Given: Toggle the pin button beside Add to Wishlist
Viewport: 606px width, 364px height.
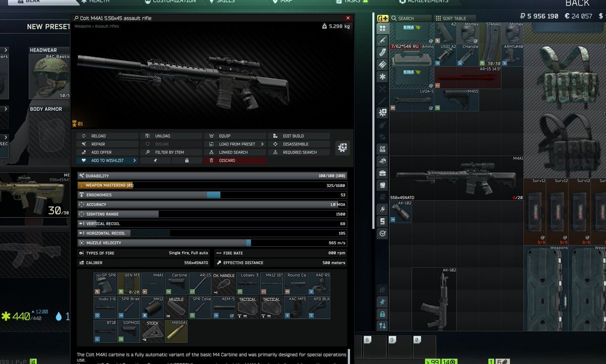Looking at the screenshot, I should pyautogui.click(x=155, y=161).
